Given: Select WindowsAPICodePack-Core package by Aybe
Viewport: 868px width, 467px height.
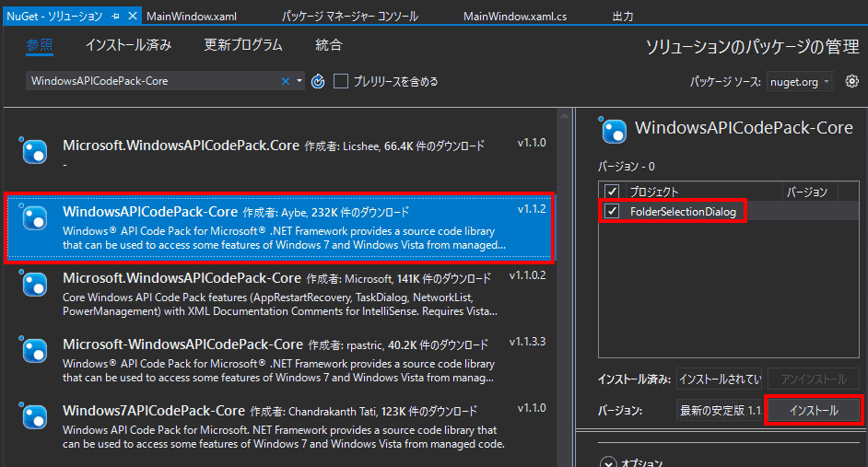Looking at the screenshot, I should coord(279,228).
